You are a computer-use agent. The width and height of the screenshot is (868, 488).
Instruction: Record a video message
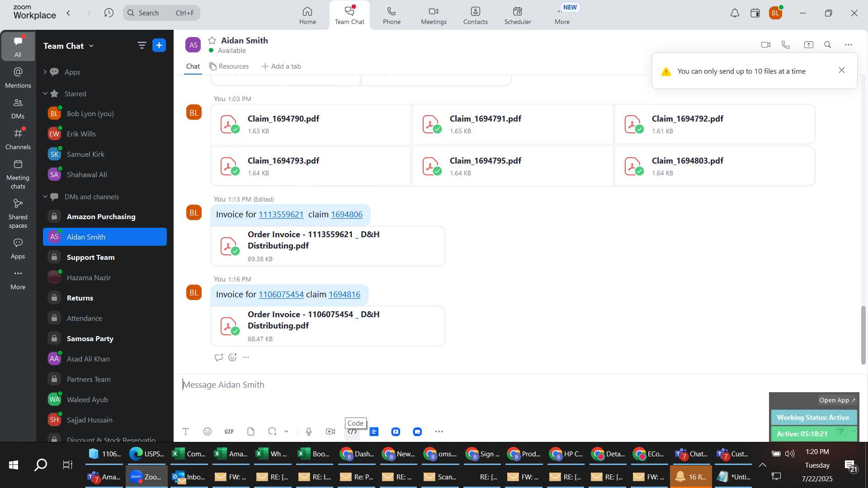(330, 432)
